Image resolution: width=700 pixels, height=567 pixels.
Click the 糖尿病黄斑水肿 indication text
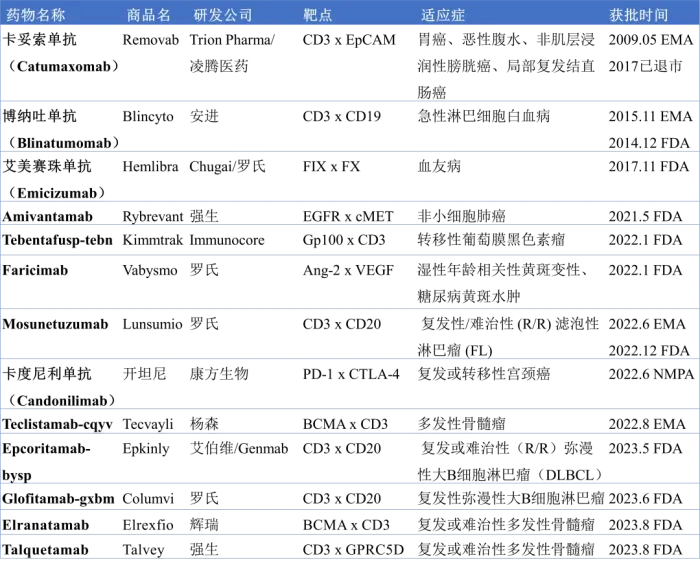[469, 297]
